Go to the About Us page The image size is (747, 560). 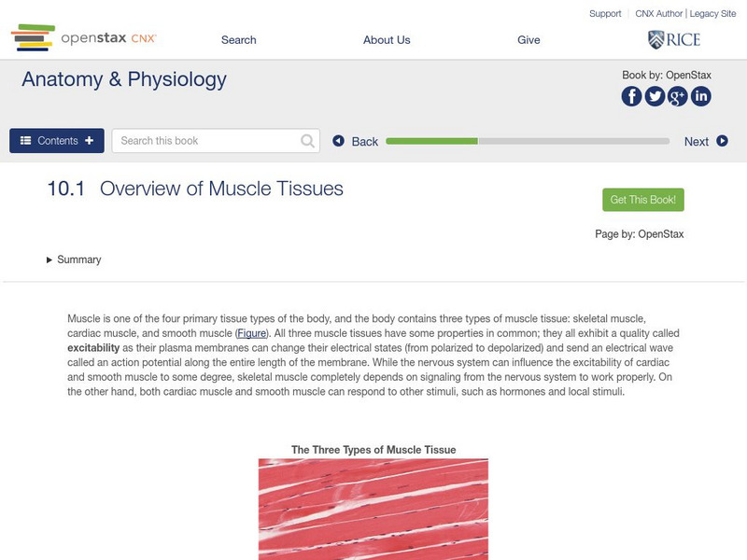pyautogui.click(x=387, y=40)
